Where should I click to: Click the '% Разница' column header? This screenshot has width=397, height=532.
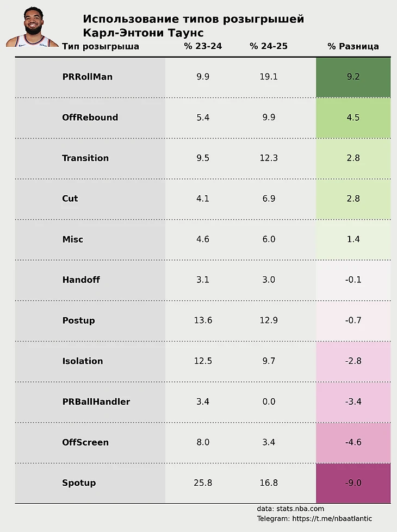click(353, 47)
